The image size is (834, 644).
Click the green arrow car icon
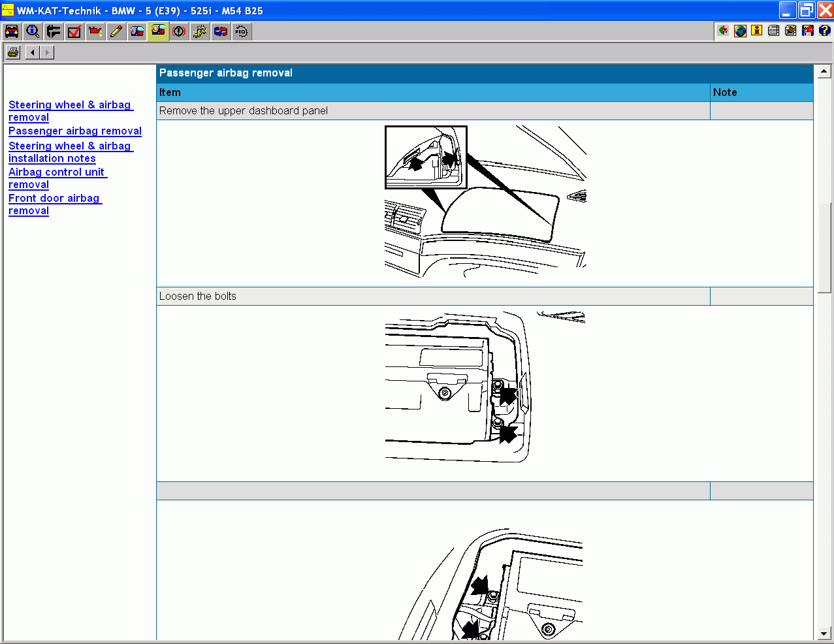pyautogui.click(x=723, y=31)
